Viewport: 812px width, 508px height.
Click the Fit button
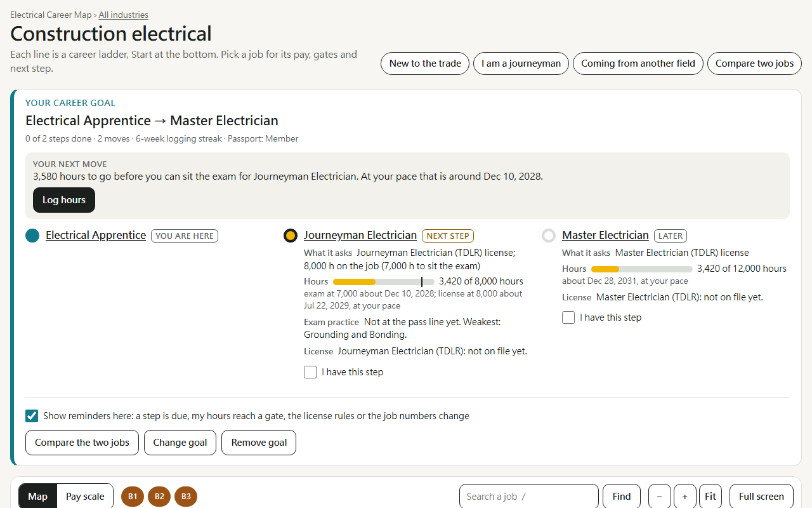pyautogui.click(x=710, y=497)
